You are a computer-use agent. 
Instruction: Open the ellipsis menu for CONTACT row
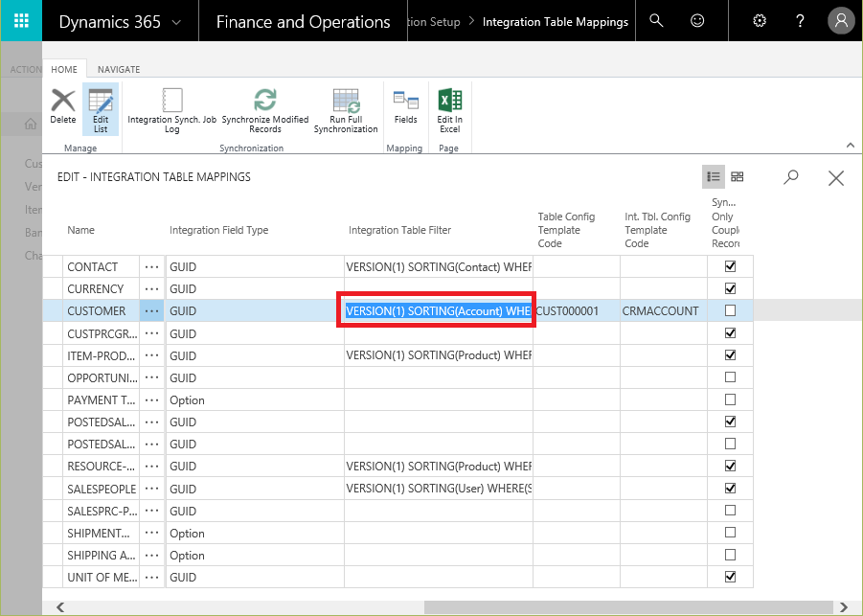pyautogui.click(x=152, y=267)
